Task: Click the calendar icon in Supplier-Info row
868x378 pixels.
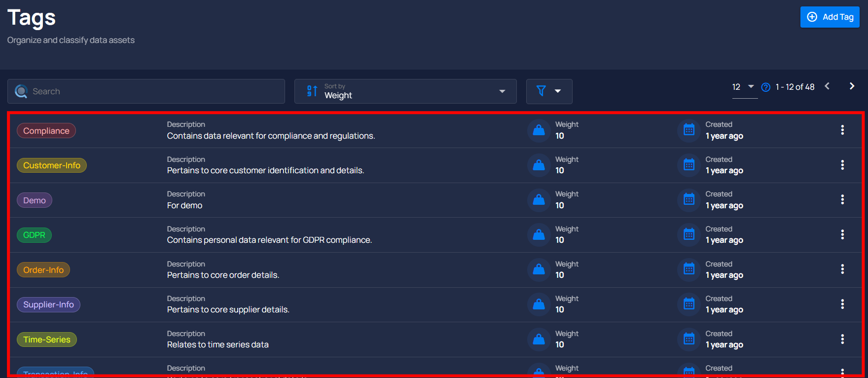Action: click(x=689, y=304)
